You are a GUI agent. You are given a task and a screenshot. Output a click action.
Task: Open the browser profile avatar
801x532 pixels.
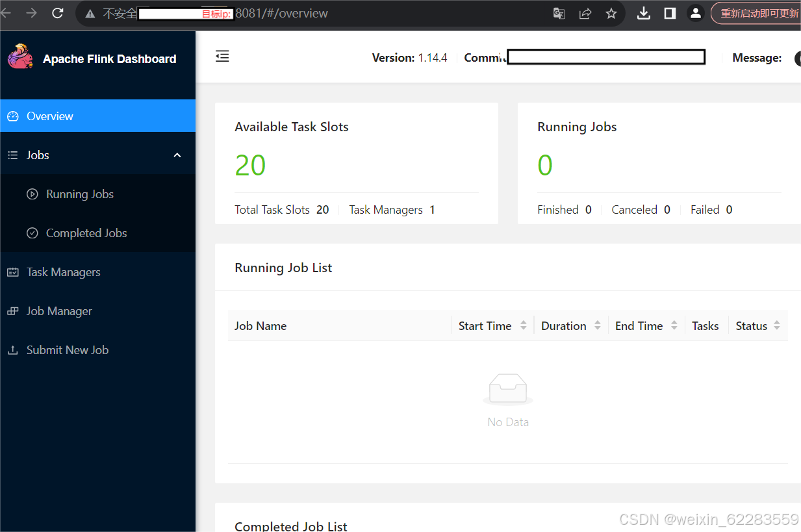[x=696, y=13]
